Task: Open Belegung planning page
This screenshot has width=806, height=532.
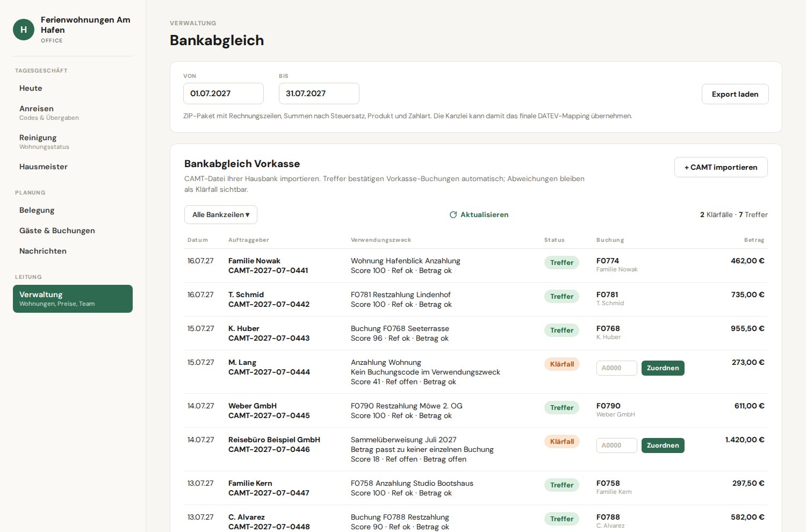Action: tap(73, 210)
